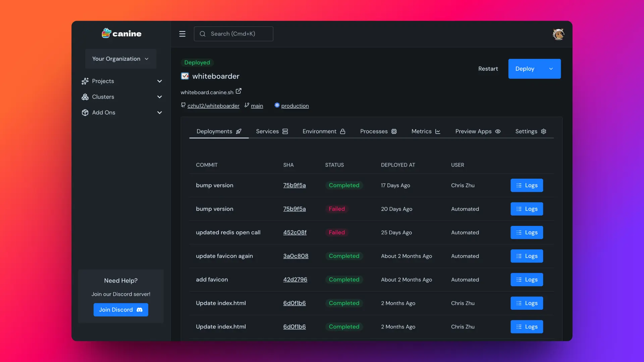
Task: Open the Processes tab
Action: point(373,131)
